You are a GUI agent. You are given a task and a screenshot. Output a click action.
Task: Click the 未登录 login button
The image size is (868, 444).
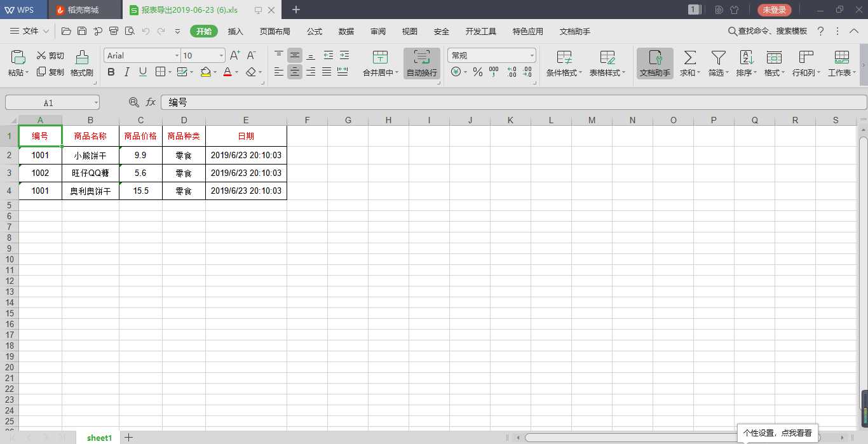(x=775, y=10)
